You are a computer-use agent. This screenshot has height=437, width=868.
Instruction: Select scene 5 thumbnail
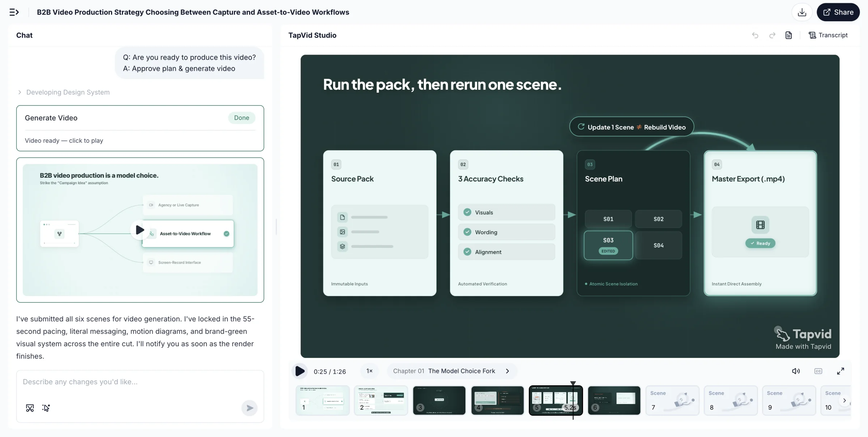point(556,400)
